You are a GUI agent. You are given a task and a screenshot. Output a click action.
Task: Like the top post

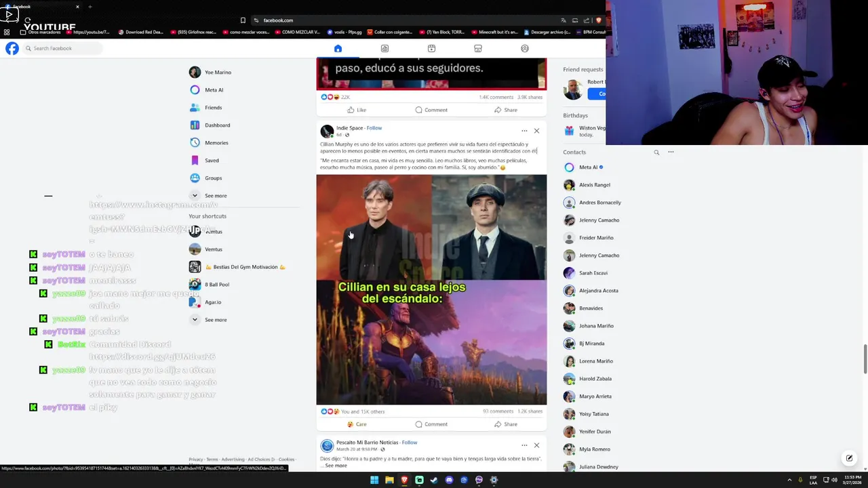[x=357, y=110]
